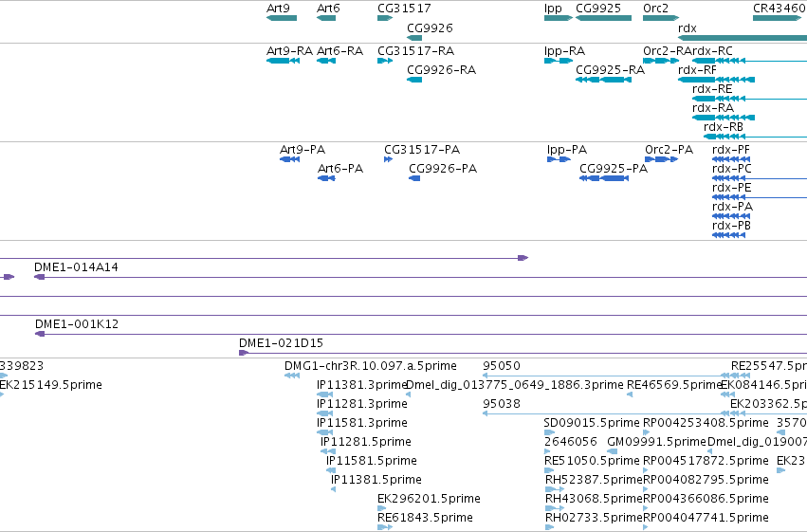Select the Dmel_dig_013775_0649_1886.3prime label

pyautogui.click(x=515, y=385)
